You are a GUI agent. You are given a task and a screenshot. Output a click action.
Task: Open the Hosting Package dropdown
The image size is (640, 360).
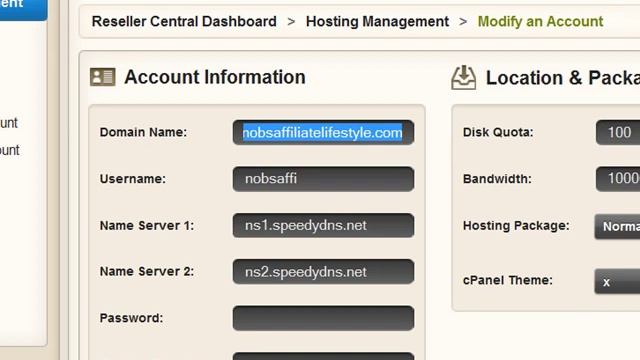pos(617,226)
